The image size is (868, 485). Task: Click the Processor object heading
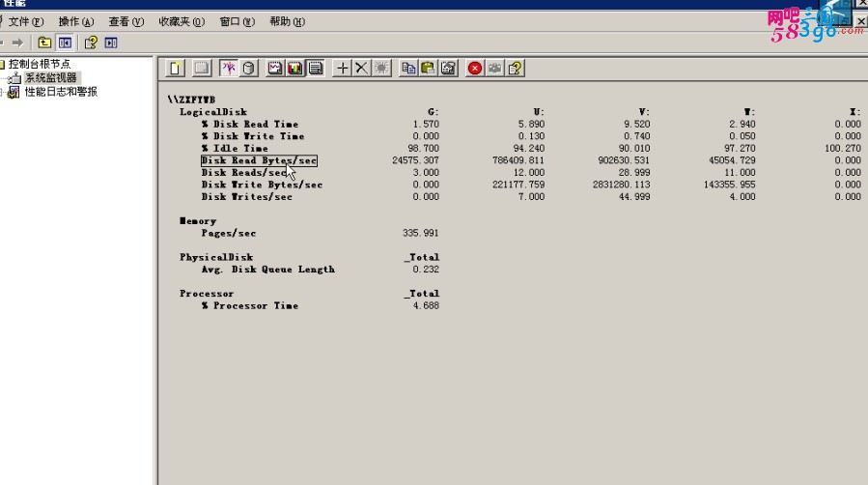(x=207, y=294)
